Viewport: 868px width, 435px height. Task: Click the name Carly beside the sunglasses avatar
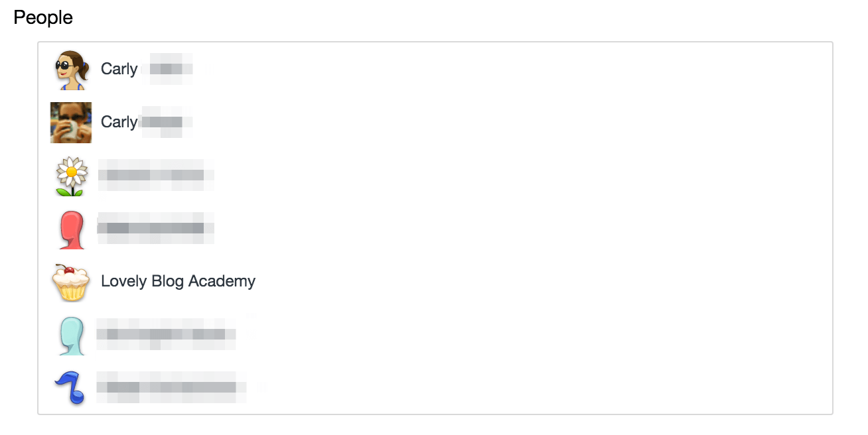click(x=119, y=69)
